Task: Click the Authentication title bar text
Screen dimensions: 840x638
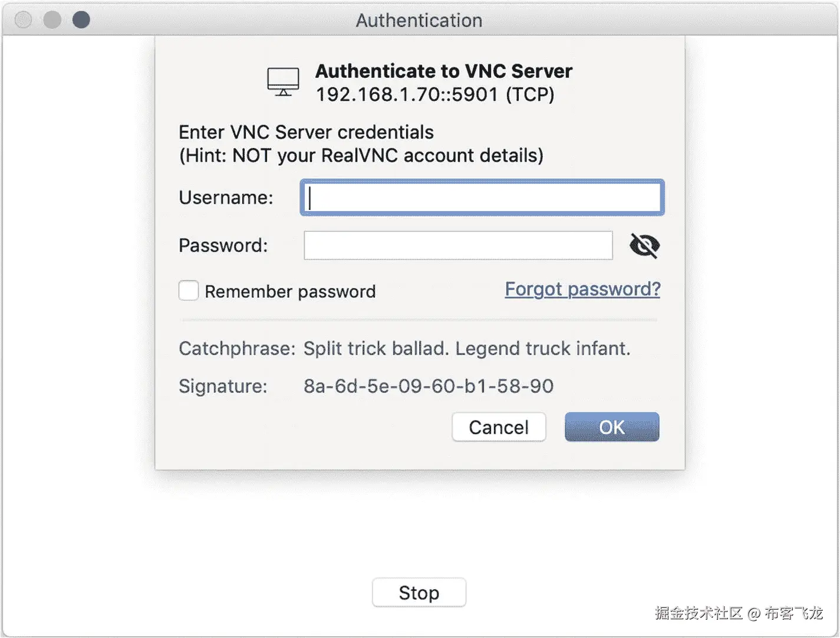Action: [419, 21]
